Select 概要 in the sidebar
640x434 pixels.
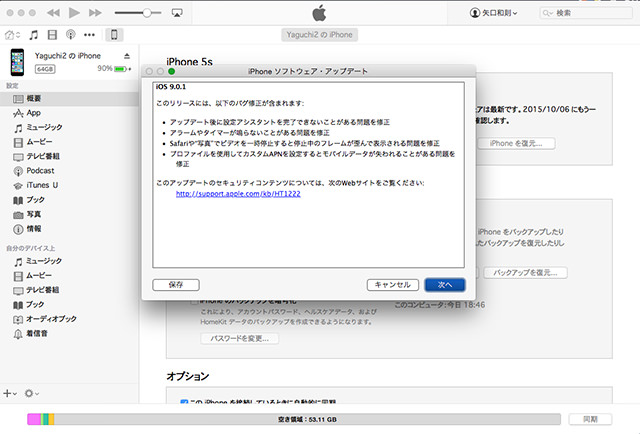pos(69,99)
